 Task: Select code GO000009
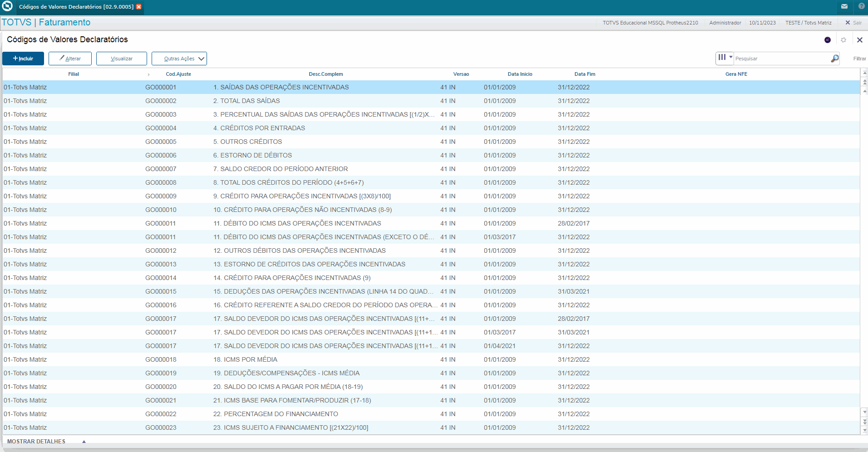[x=161, y=196]
